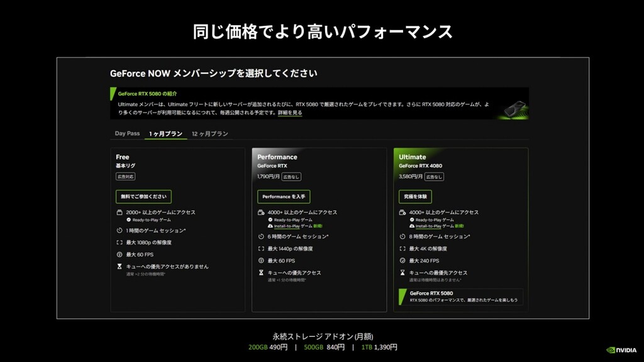The image size is (644, 362).
Task: Click the GeForce RTX 5080 banner in Ultimate card
Action: click(461, 297)
